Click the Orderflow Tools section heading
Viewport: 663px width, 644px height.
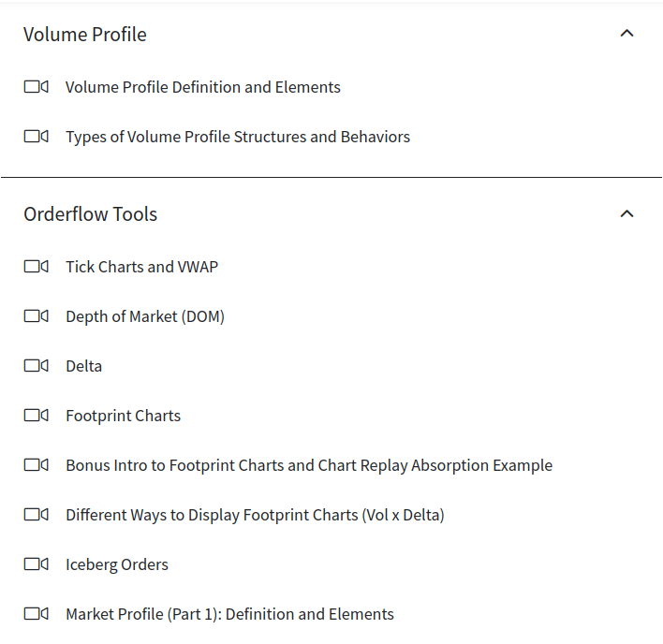[x=90, y=214]
